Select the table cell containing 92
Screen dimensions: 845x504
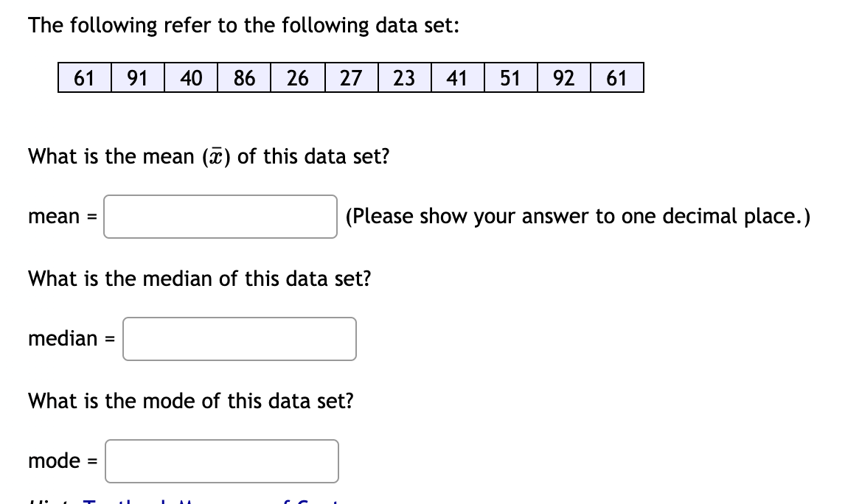(563, 77)
